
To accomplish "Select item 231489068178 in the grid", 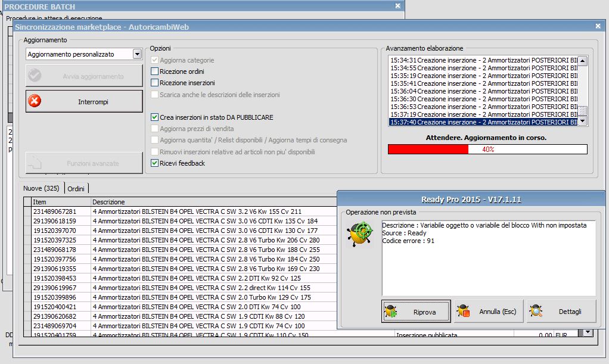I will coord(55,250).
